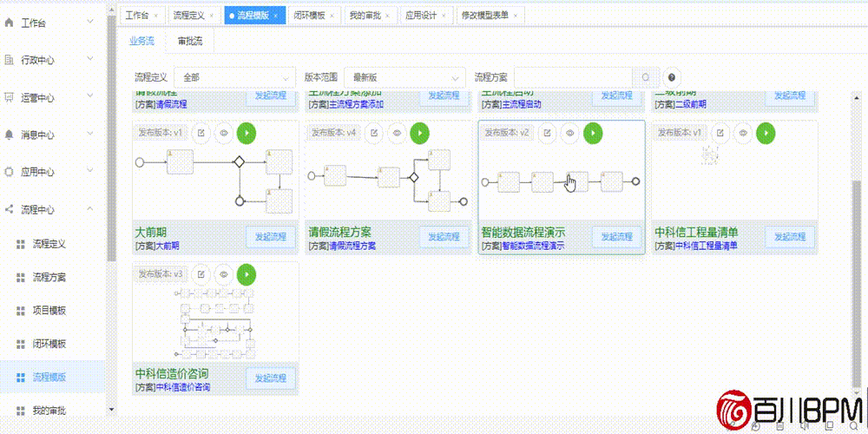Expand the 消息中心 sidebar menu
This screenshot has width=868, height=434.
[x=91, y=135]
